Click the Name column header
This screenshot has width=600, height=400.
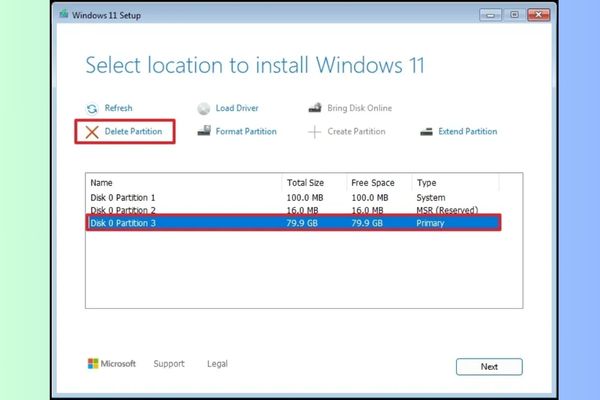click(x=184, y=183)
